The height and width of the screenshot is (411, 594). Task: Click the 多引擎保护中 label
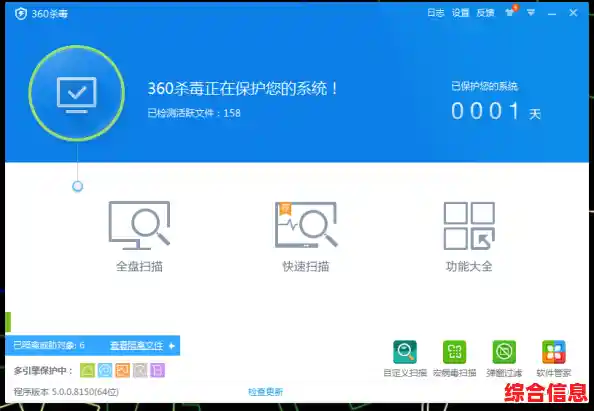click(43, 370)
